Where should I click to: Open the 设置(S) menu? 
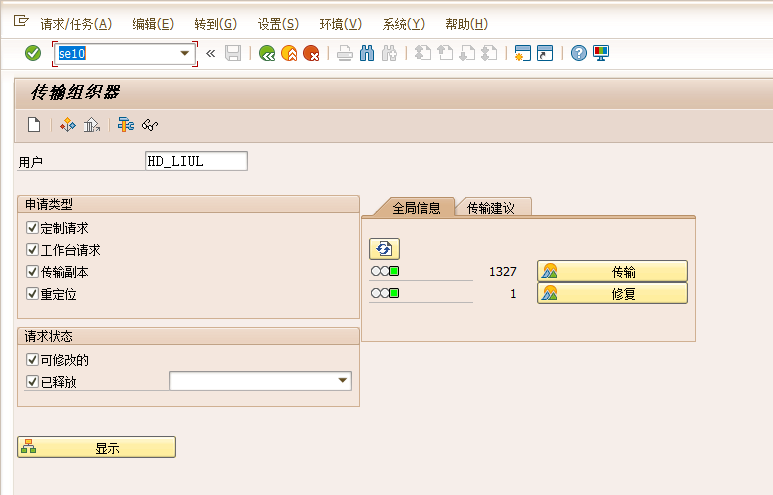pyautogui.click(x=278, y=24)
